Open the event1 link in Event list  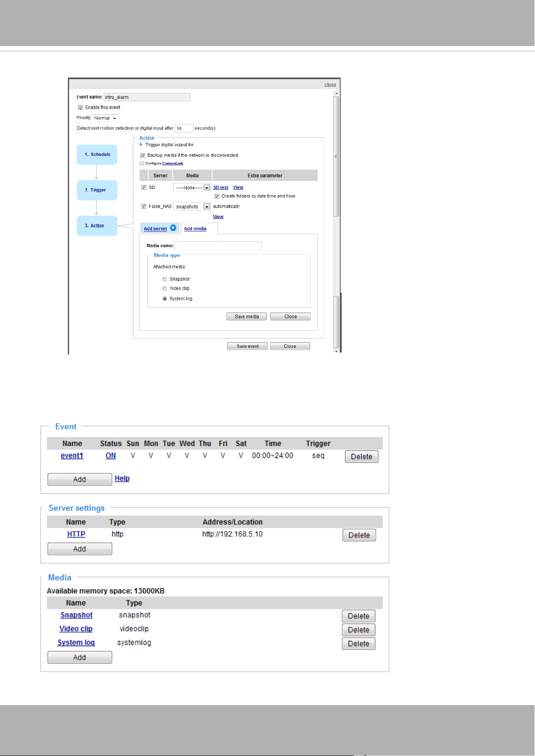click(72, 456)
